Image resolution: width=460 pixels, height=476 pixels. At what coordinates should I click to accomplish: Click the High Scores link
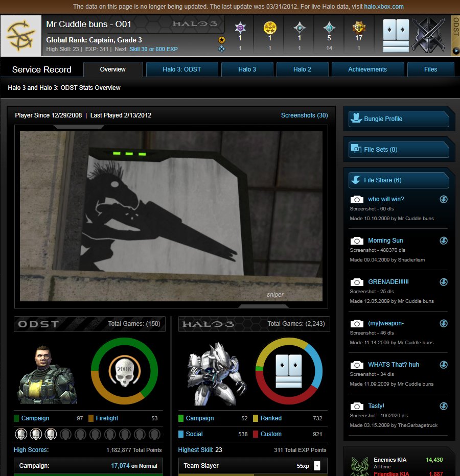click(31, 450)
